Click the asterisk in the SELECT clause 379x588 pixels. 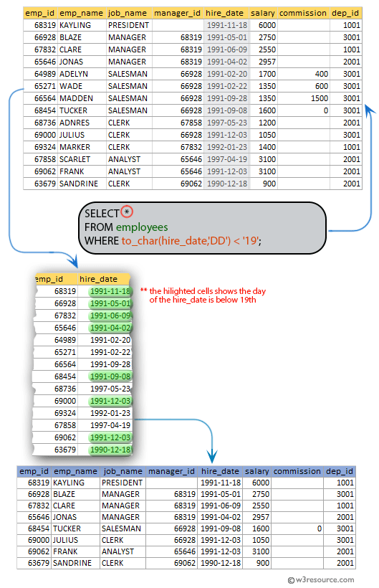[127, 212]
